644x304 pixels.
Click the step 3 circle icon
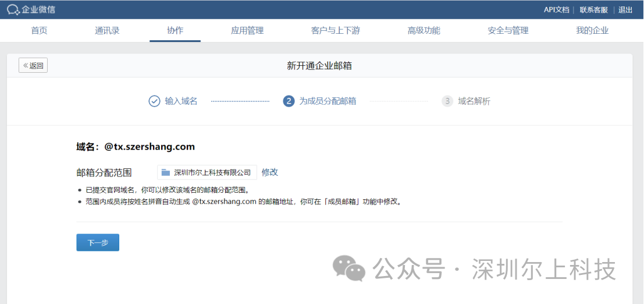click(447, 101)
